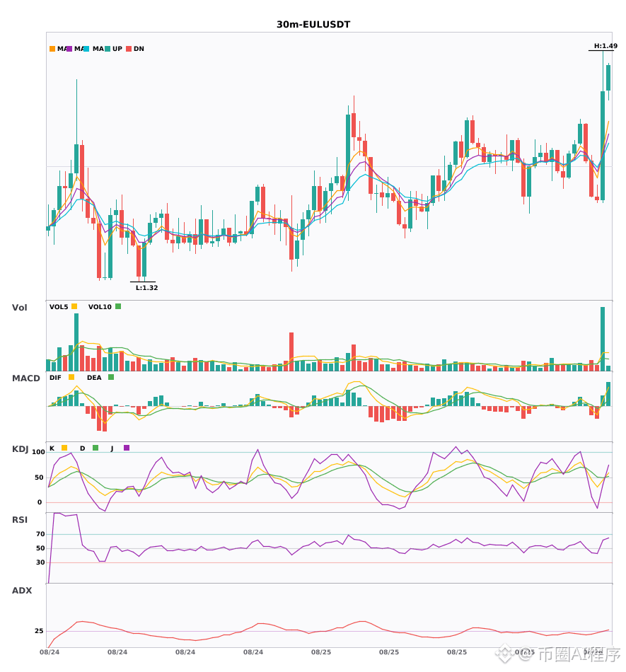This screenshot has width=626, height=672.
Task: Select the UP legend label
Action: pyautogui.click(x=117, y=49)
